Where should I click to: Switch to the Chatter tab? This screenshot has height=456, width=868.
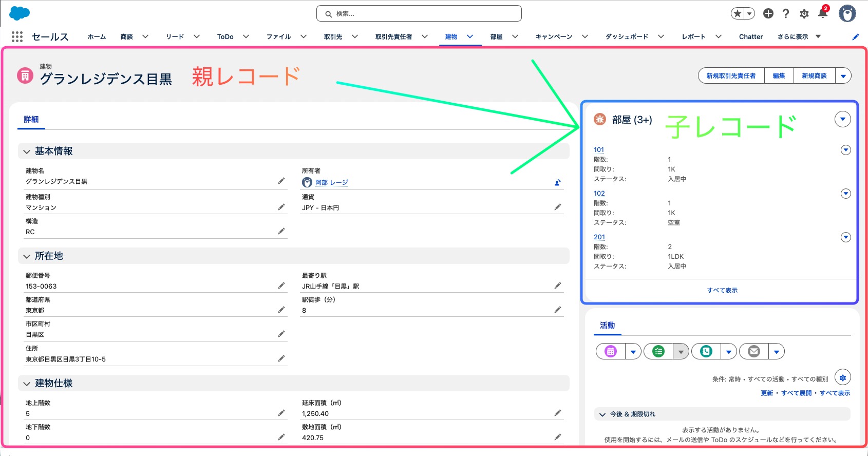click(x=751, y=37)
